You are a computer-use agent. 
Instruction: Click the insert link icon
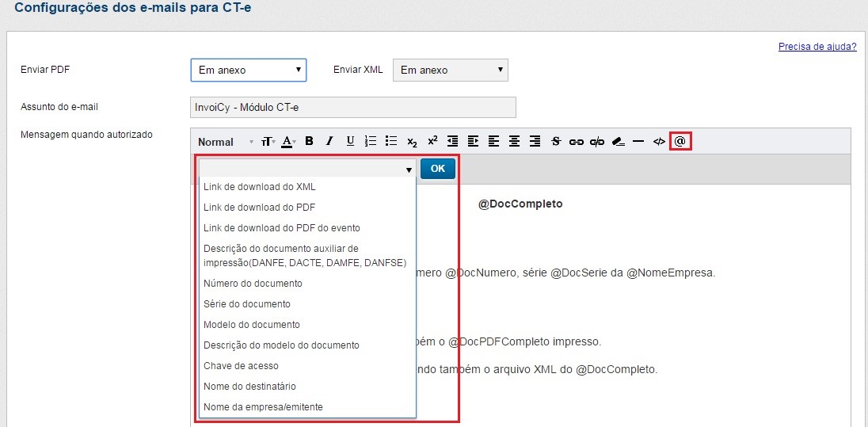(577, 141)
